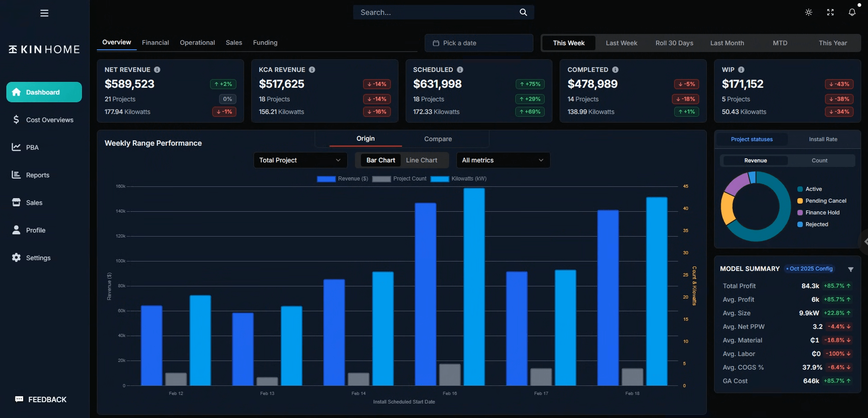
Task: Click the search magnifier icon
Action: pyautogui.click(x=523, y=12)
